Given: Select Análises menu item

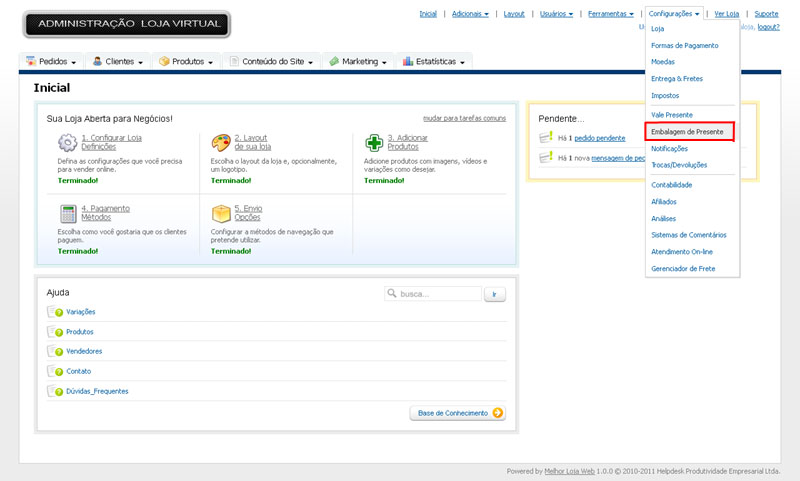Looking at the screenshot, I should tap(663, 218).
